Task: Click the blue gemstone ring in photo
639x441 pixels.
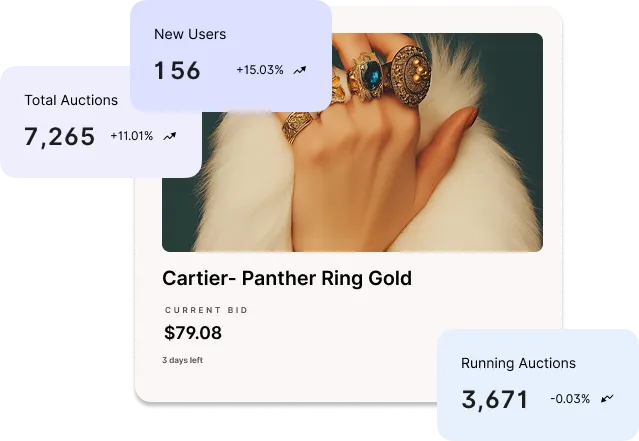Action: tap(366, 75)
